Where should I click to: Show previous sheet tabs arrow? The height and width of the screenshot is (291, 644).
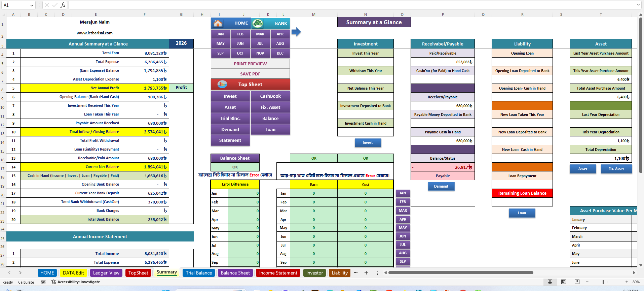9,273
